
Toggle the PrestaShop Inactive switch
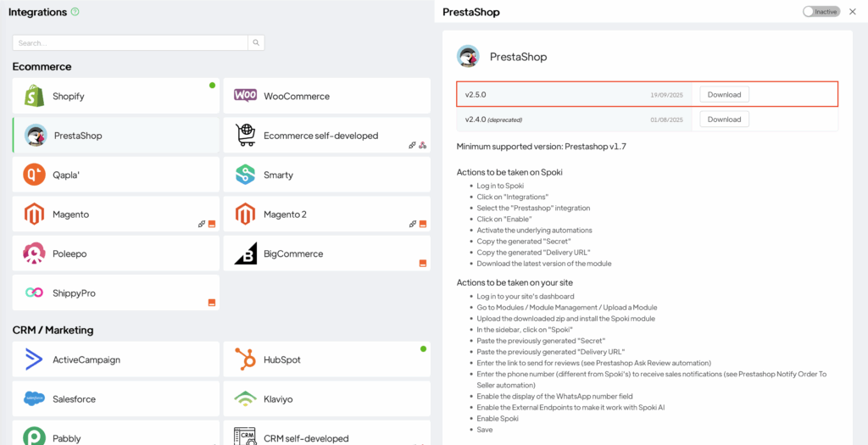(x=821, y=12)
